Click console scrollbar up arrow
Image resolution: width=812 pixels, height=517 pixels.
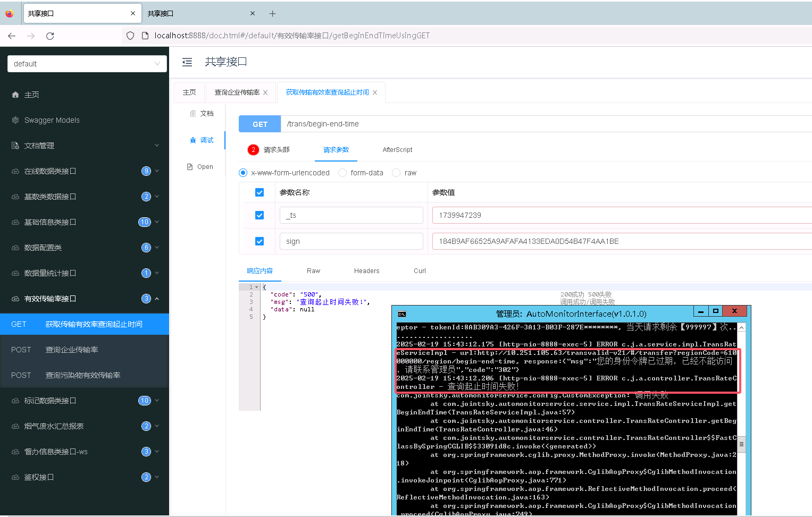[741, 327]
